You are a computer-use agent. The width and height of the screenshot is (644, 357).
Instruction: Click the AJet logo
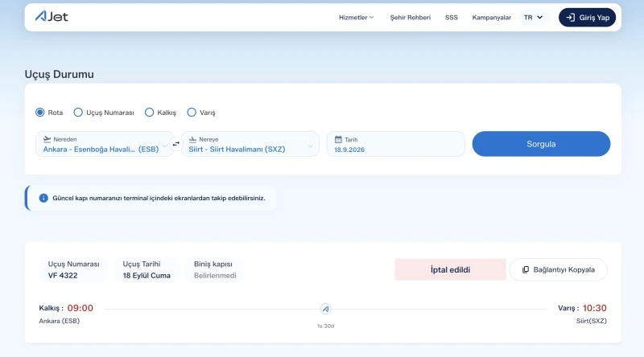point(52,16)
